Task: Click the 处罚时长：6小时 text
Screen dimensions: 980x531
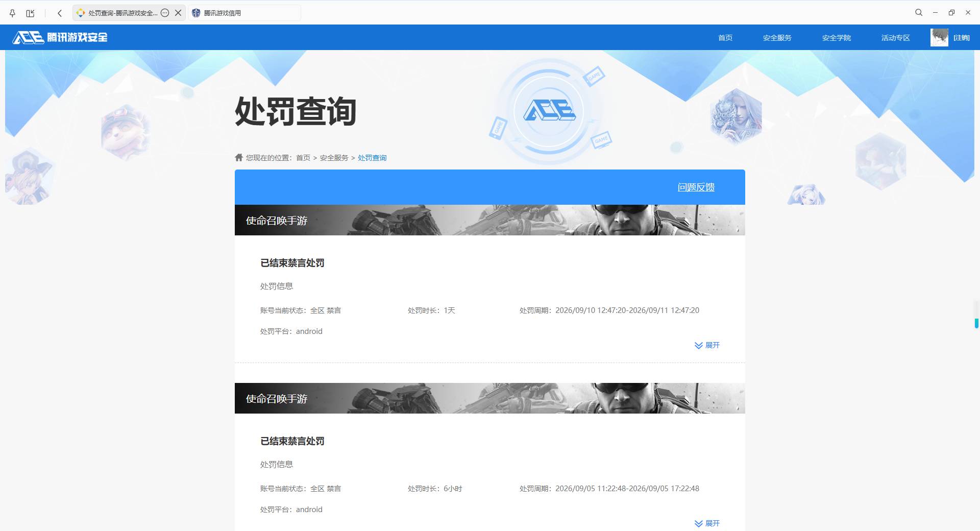Action: [435, 489]
